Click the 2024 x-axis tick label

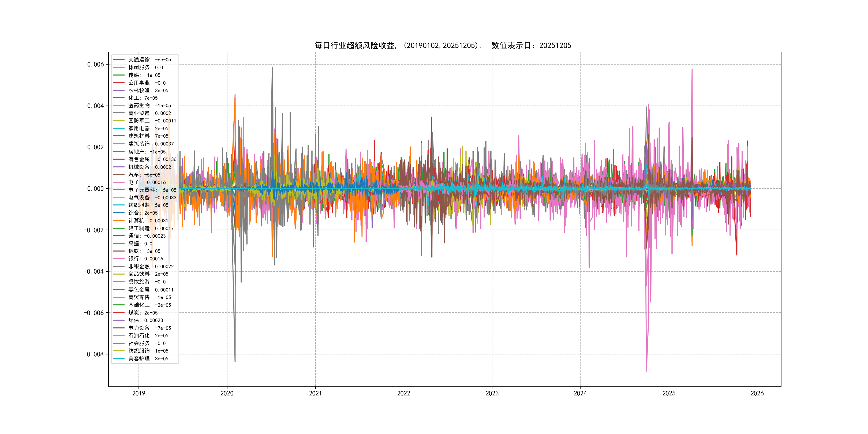[x=580, y=393]
